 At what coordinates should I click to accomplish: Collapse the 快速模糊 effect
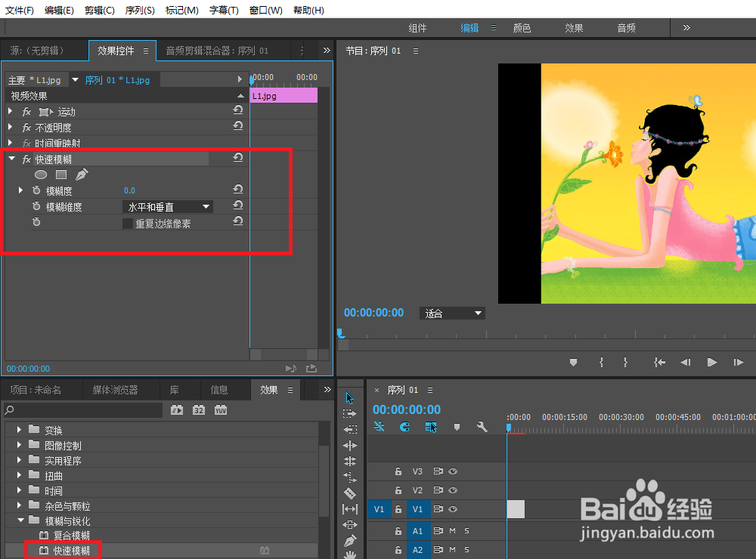pyautogui.click(x=11, y=159)
